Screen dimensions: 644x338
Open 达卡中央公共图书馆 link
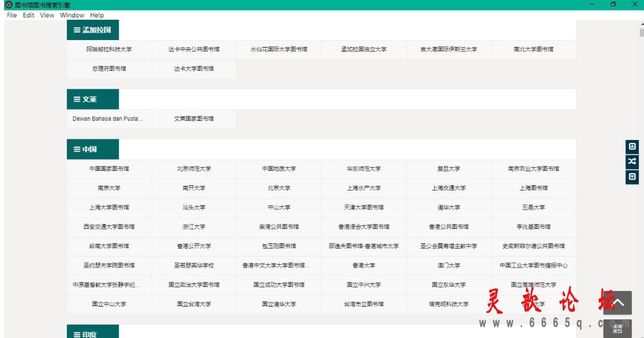[194, 49]
